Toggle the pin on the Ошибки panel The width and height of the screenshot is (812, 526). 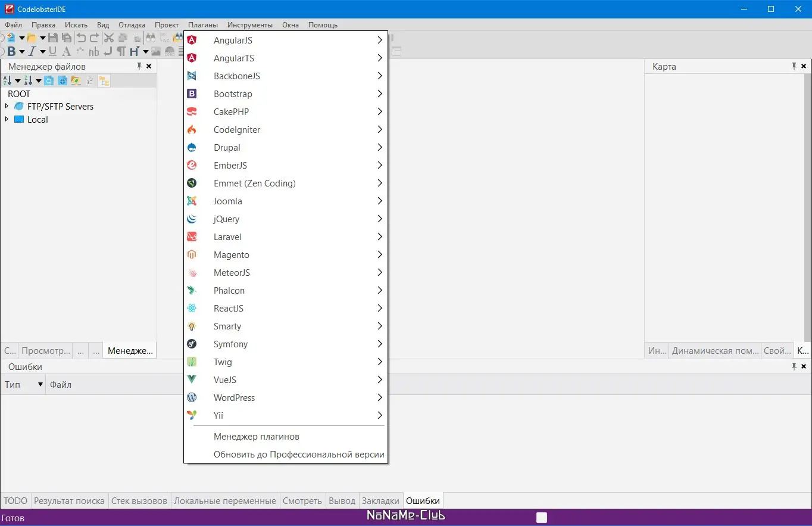click(794, 366)
